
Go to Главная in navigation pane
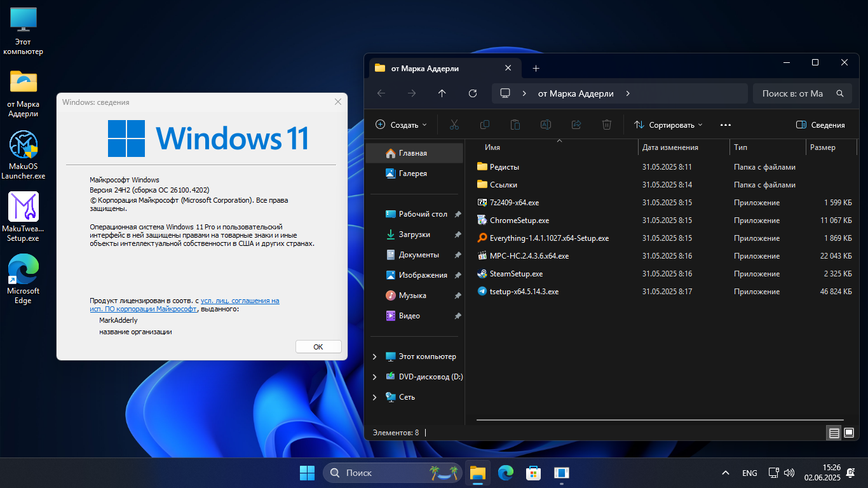coord(414,153)
